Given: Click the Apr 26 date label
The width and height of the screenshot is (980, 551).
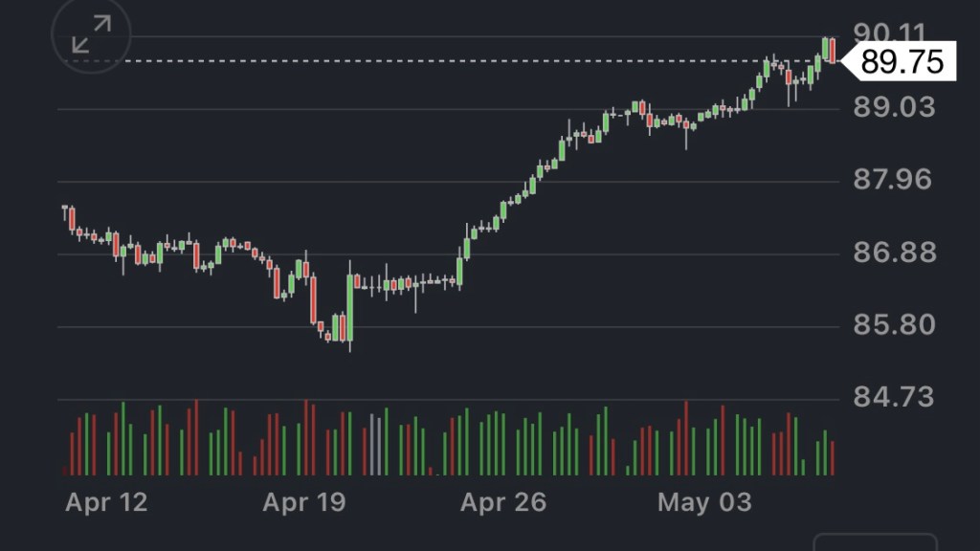Looking at the screenshot, I should 502,502.
